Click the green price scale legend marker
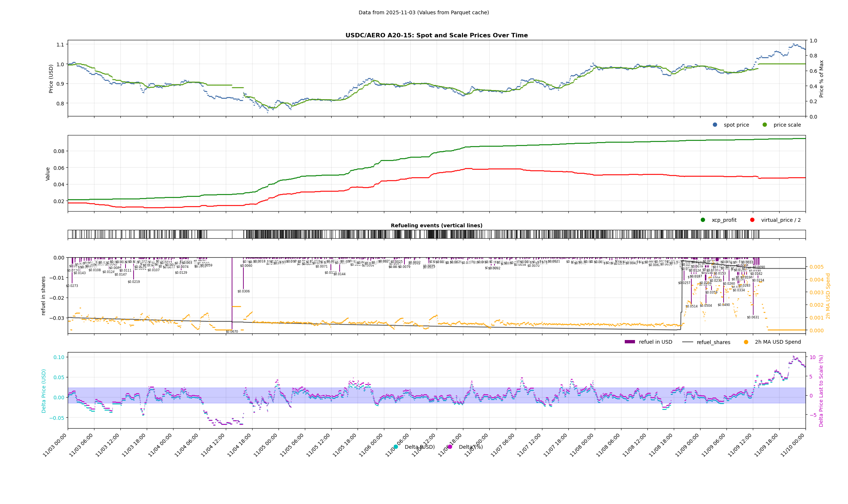Screen dimensions: 848x504 pyautogui.click(x=765, y=125)
